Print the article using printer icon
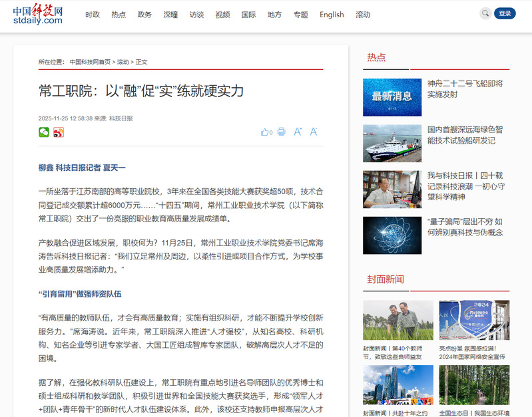Viewport: 532px width, 417px height. tap(282, 132)
